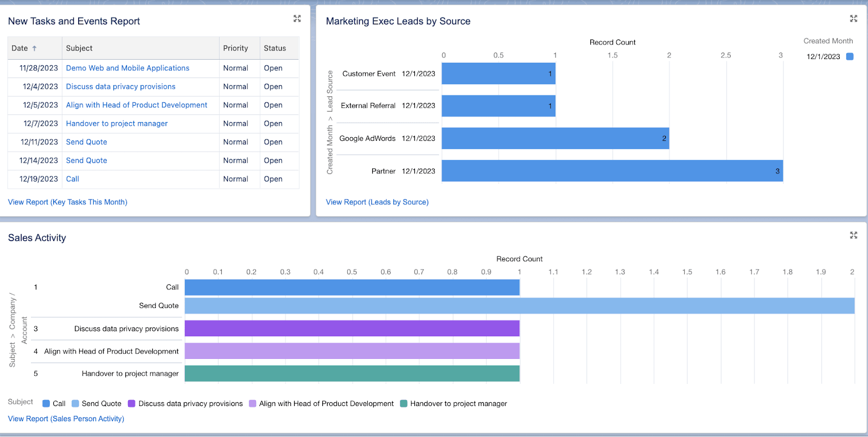View Report Leads by Source
868x437 pixels.
tap(377, 202)
